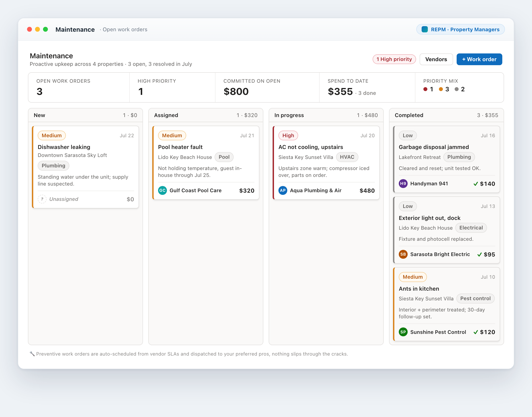Click the Plumbing tag on Dishwasher leaking
532x417 pixels.
[x=53, y=166]
